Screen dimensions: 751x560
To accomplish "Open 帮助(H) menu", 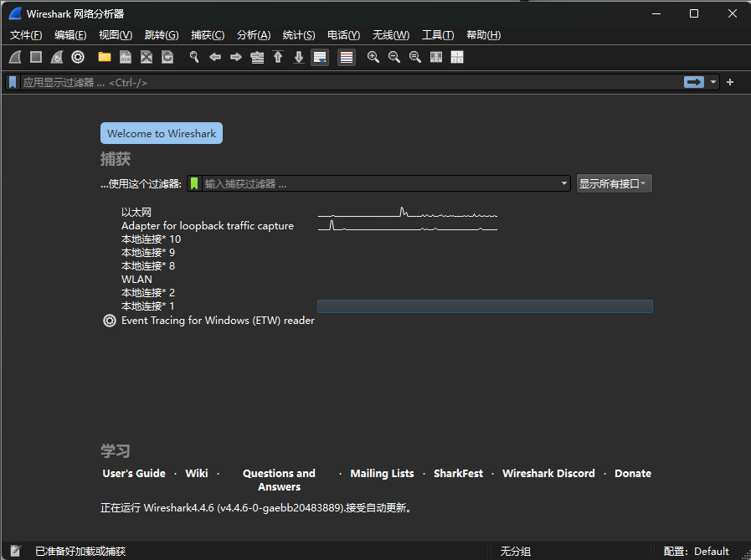I will [x=483, y=35].
